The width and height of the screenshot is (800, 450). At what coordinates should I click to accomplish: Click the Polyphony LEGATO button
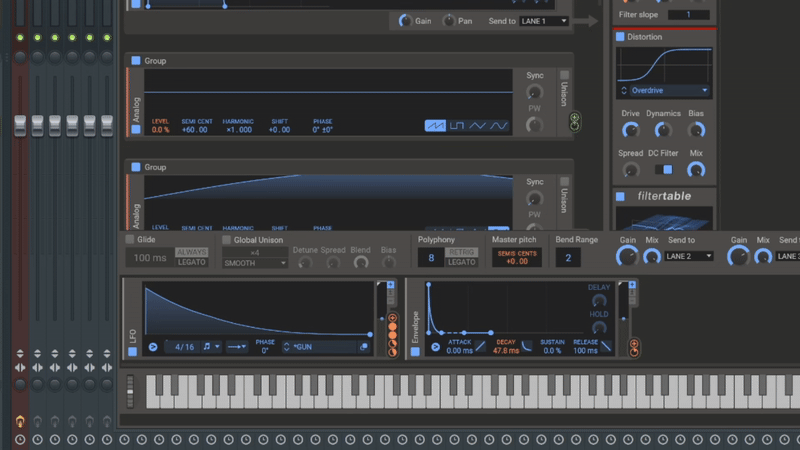click(x=462, y=262)
